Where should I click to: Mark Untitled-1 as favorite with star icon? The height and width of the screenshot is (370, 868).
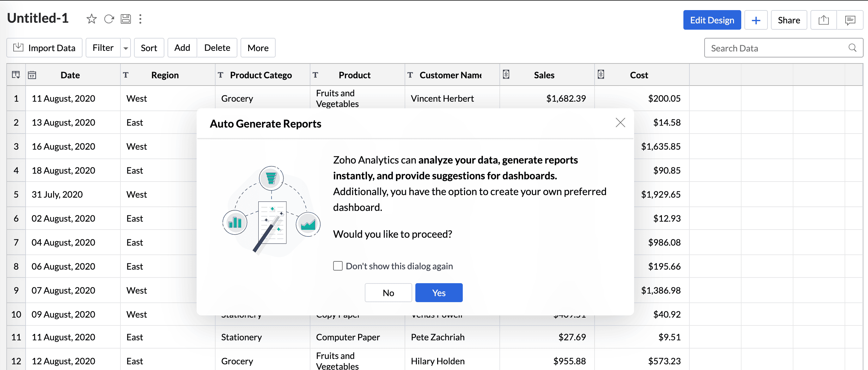point(91,19)
